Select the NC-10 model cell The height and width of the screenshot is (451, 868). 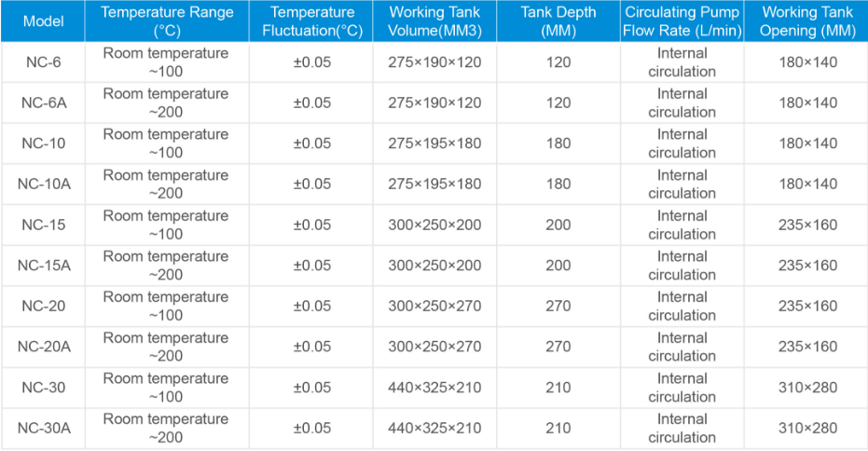[x=43, y=143]
